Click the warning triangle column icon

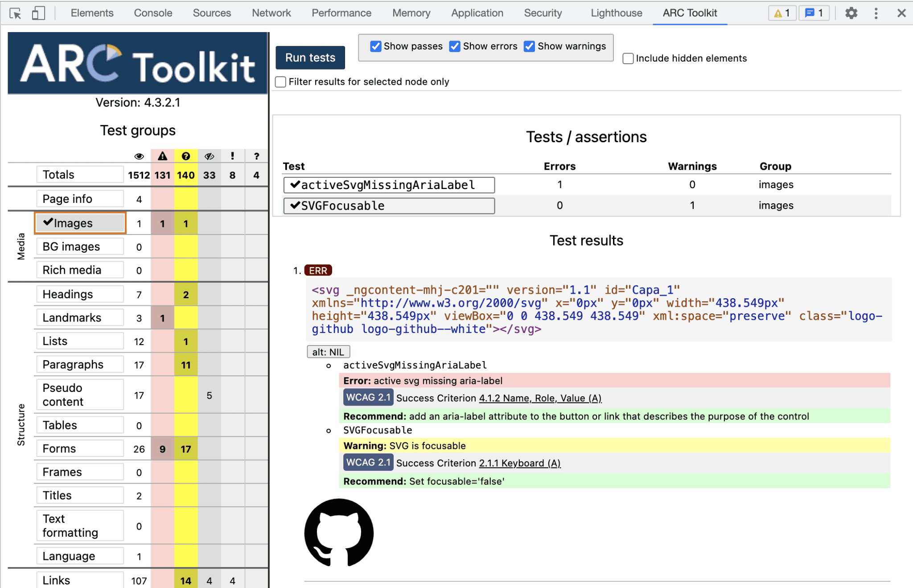[x=162, y=156]
